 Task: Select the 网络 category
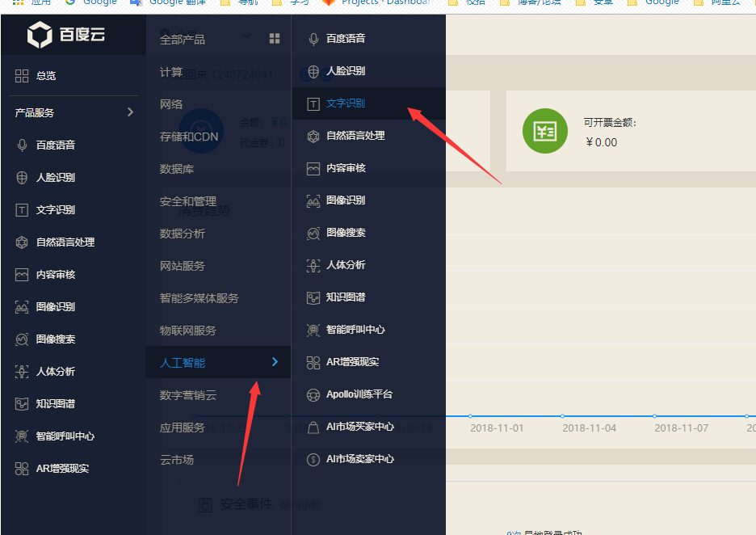point(171,104)
